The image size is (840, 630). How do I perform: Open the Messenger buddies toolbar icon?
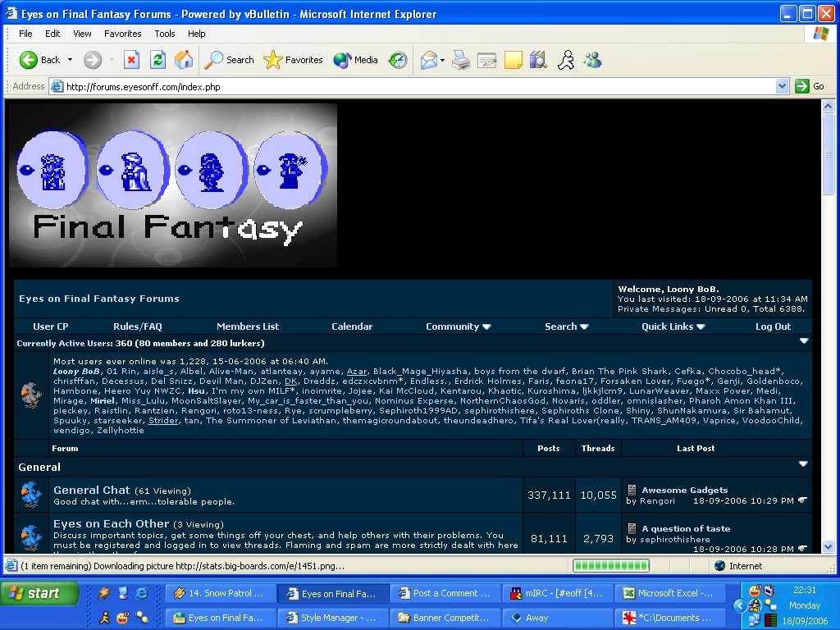[592, 60]
